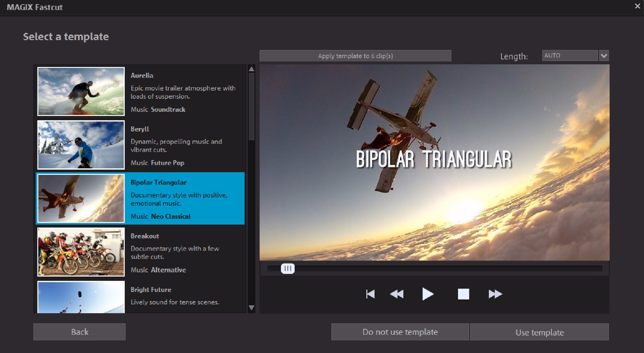The image size is (644, 353).
Task: Choose Do not use template
Action: (x=400, y=332)
